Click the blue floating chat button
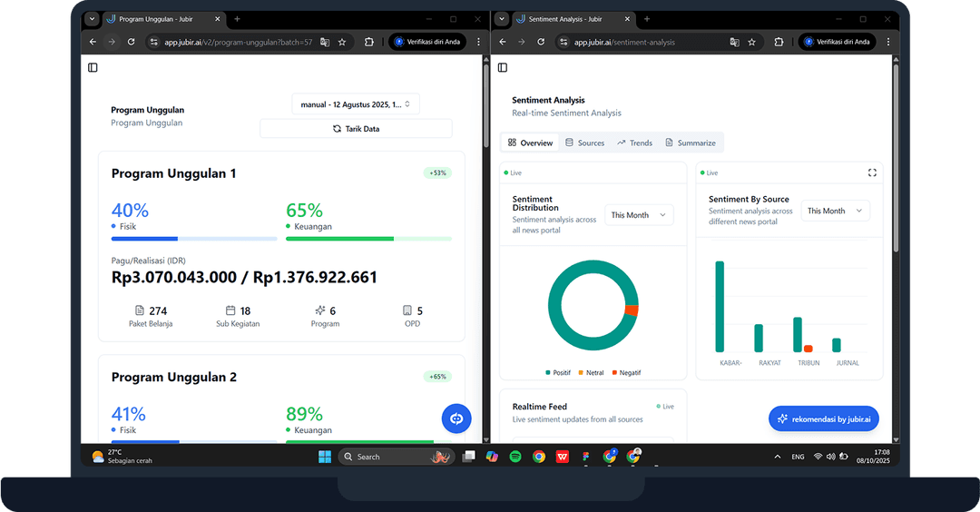Image resolution: width=980 pixels, height=512 pixels. point(456,418)
